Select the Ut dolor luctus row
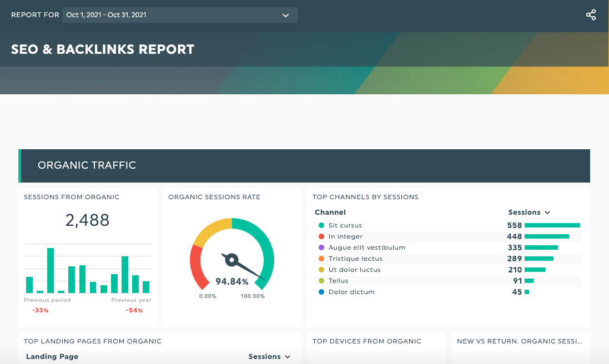The height and width of the screenshot is (364, 609). pyautogui.click(x=448, y=270)
